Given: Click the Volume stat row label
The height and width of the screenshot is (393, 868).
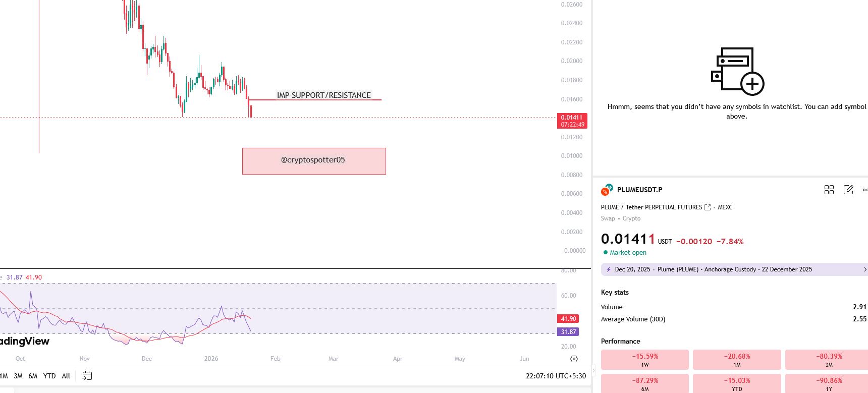Looking at the screenshot, I should coord(612,307).
